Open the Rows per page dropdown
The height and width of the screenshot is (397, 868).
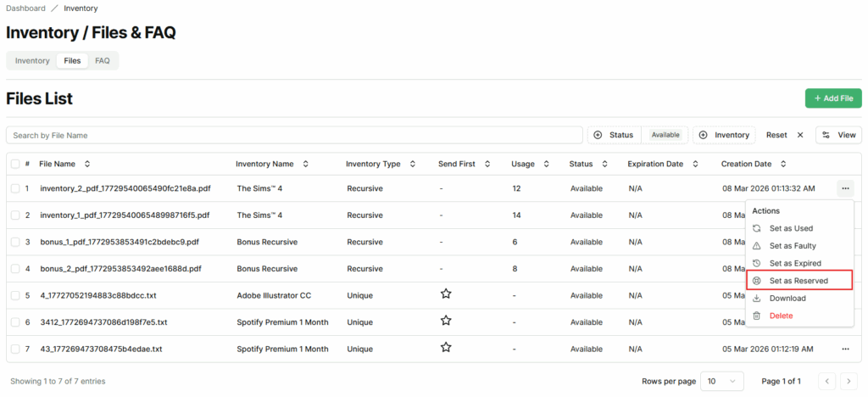click(x=723, y=381)
